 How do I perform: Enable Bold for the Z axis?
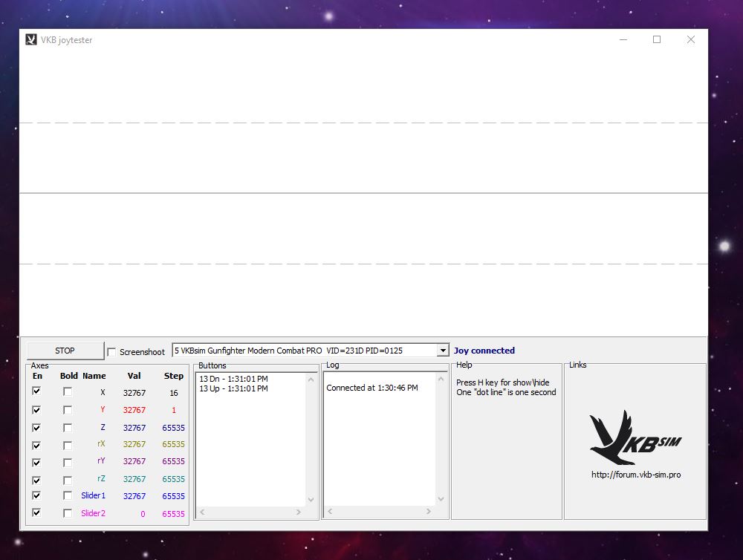(68, 428)
